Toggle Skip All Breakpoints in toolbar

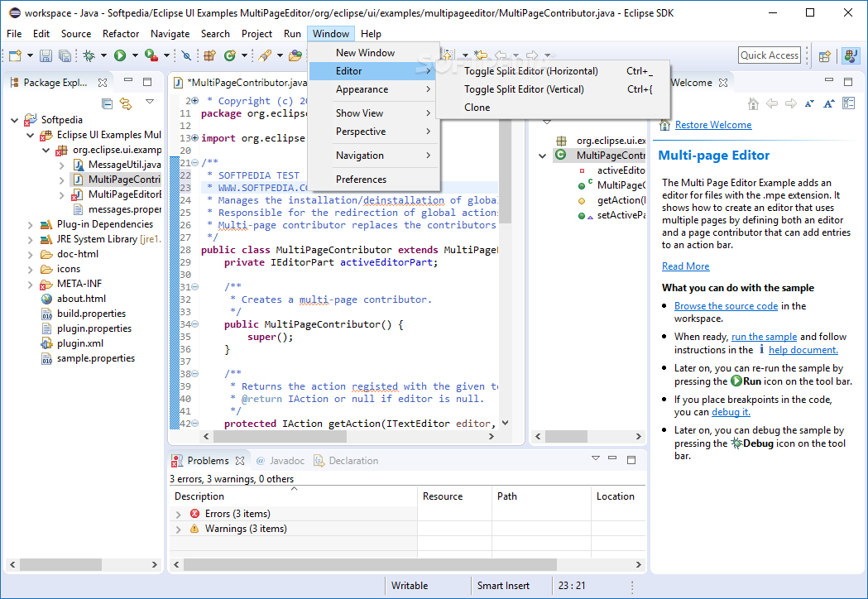tap(186, 55)
